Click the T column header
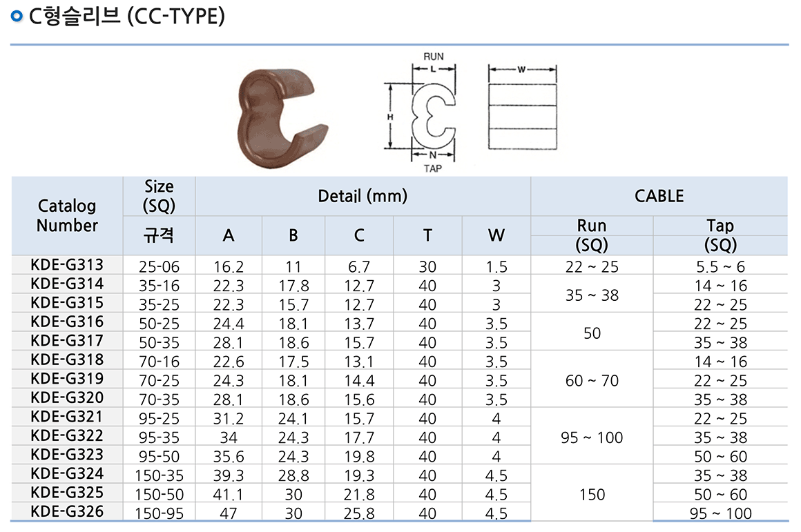The height and width of the screenshot is (532, 801). [x=427, y=235]
